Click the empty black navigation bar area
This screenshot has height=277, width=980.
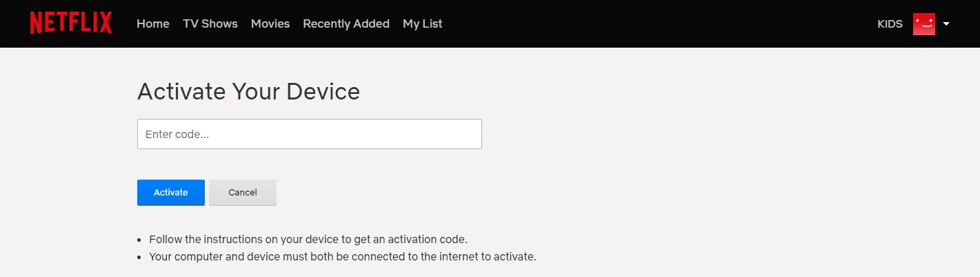655,23
